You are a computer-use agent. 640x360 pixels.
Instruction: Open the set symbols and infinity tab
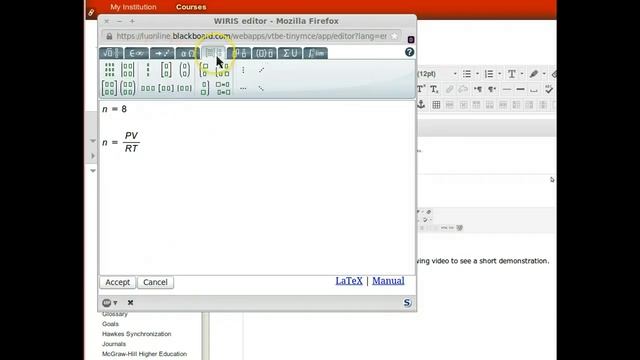pyautogui.click(x=136, y=53)
